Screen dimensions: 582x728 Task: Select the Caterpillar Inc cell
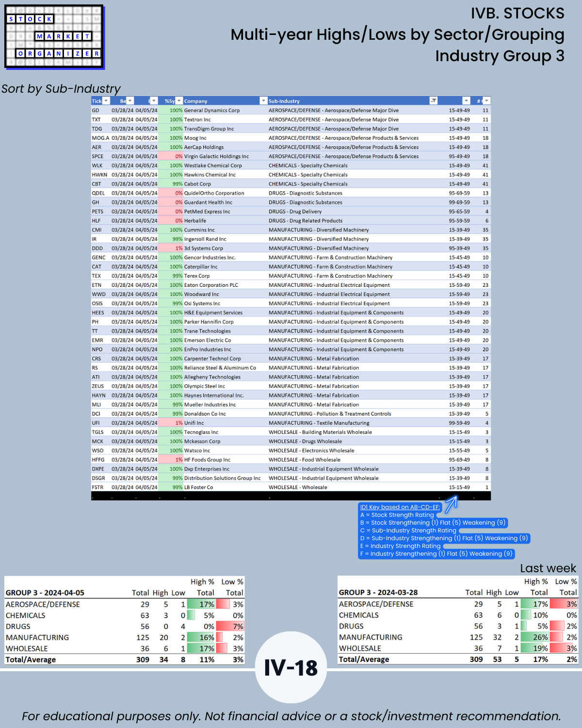(201, 267)
